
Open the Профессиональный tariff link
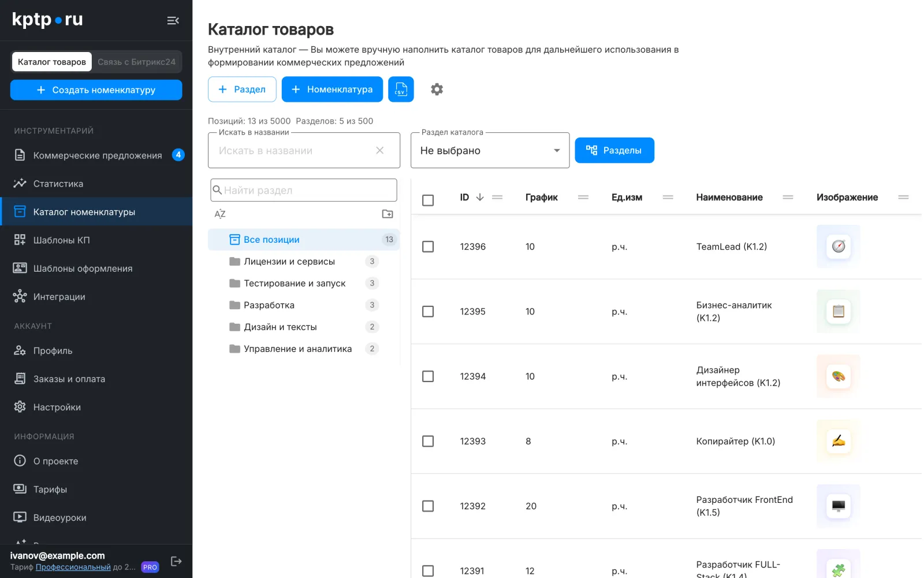[73, 567]
